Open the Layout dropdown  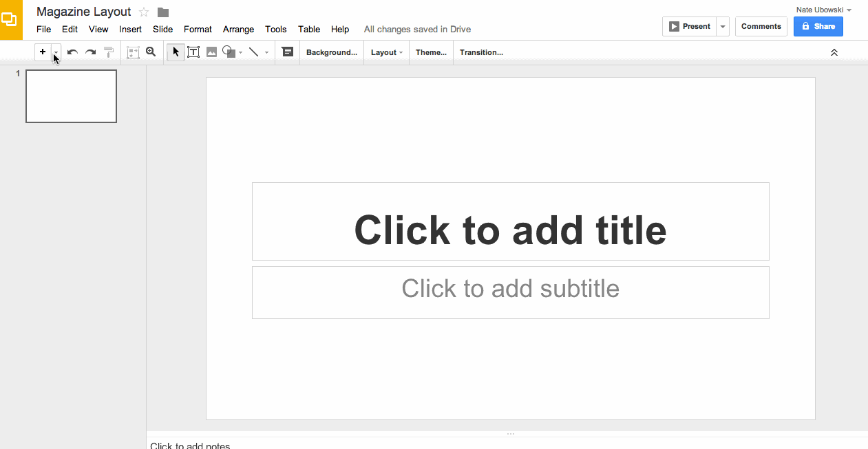click(x=387, y=52)
